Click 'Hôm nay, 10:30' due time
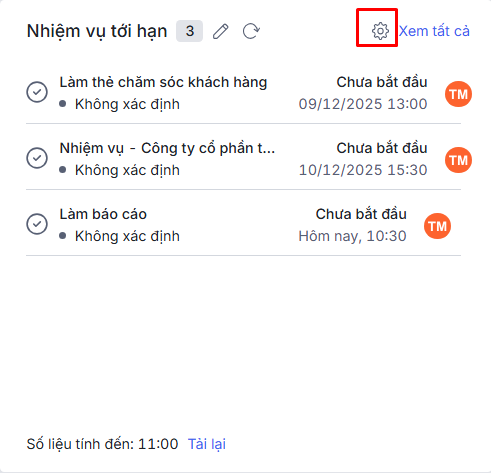The image size is (491, 473). point(352,236)
